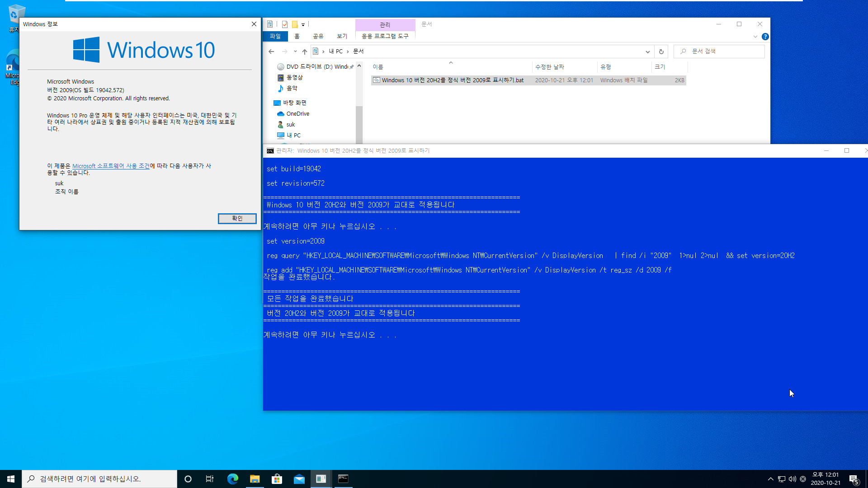
Task: Open the notification action center
Action: (854, 479)
